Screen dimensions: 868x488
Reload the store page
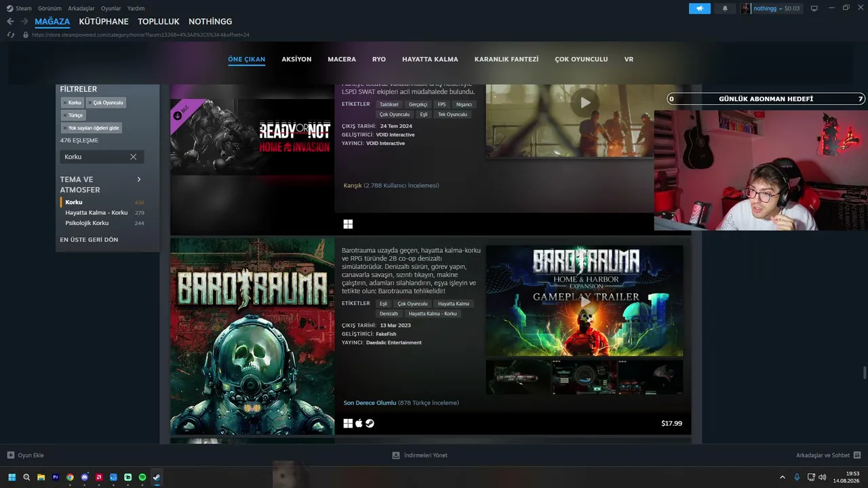coord(10,35)
